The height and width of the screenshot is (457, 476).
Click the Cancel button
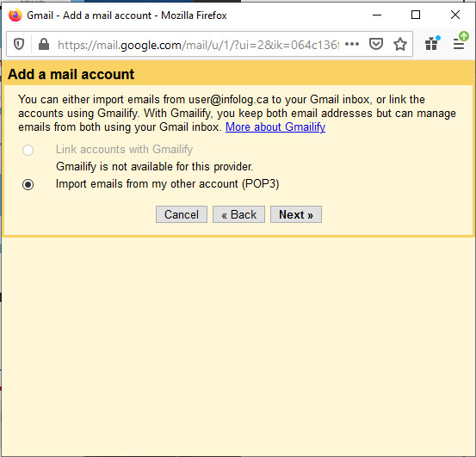pos(182,214)
